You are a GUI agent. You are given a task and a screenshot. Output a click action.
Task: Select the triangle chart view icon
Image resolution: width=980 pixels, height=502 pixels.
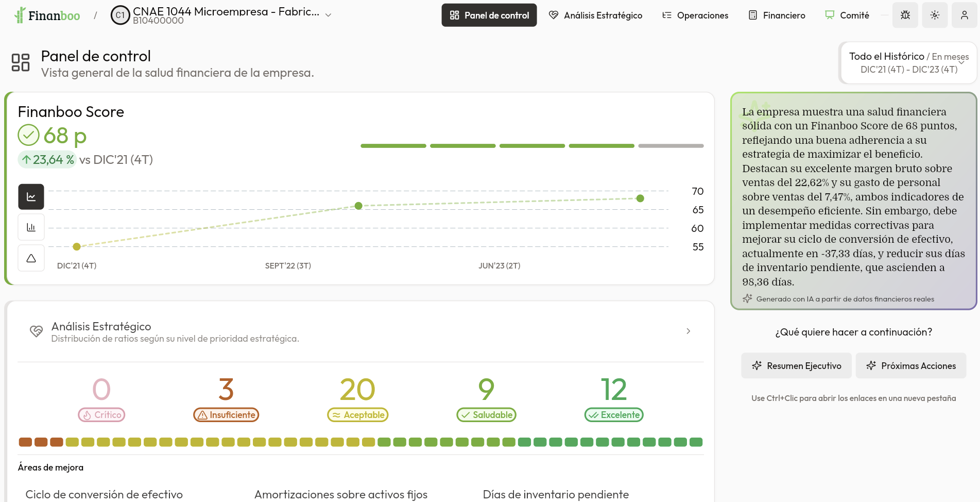click(x=31, y=258)
